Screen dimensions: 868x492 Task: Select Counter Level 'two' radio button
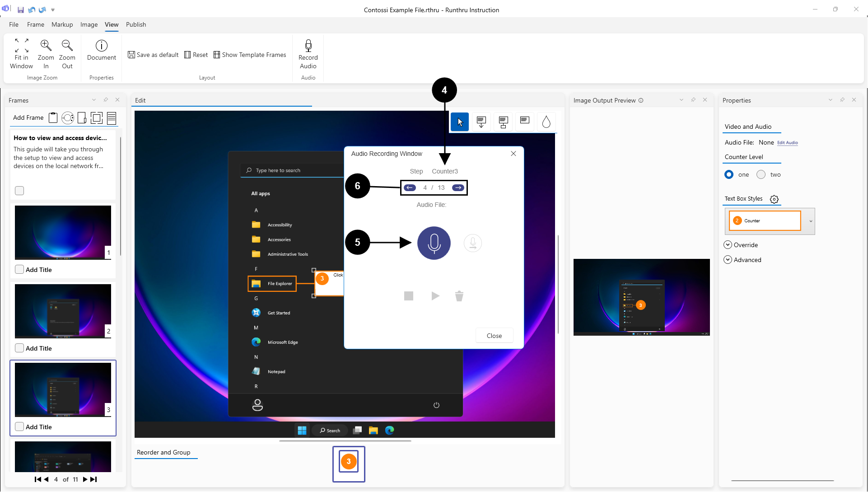[761, 175]
